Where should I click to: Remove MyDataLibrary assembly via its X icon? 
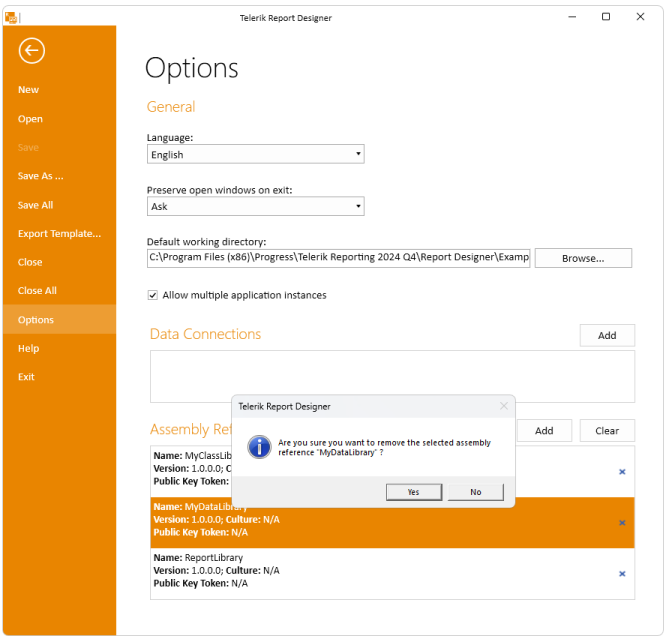coord(622,523)
